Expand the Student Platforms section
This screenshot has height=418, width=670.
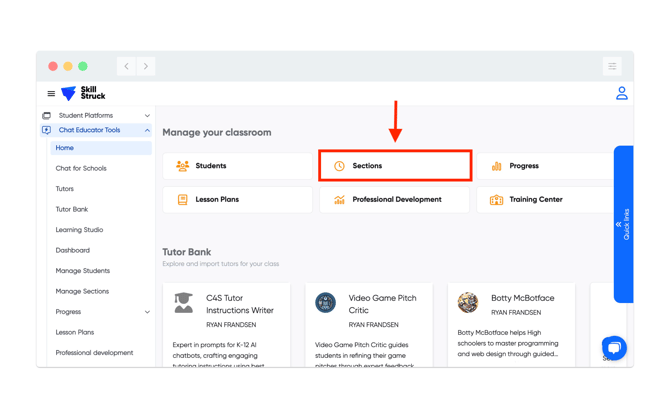pos(147,116)
